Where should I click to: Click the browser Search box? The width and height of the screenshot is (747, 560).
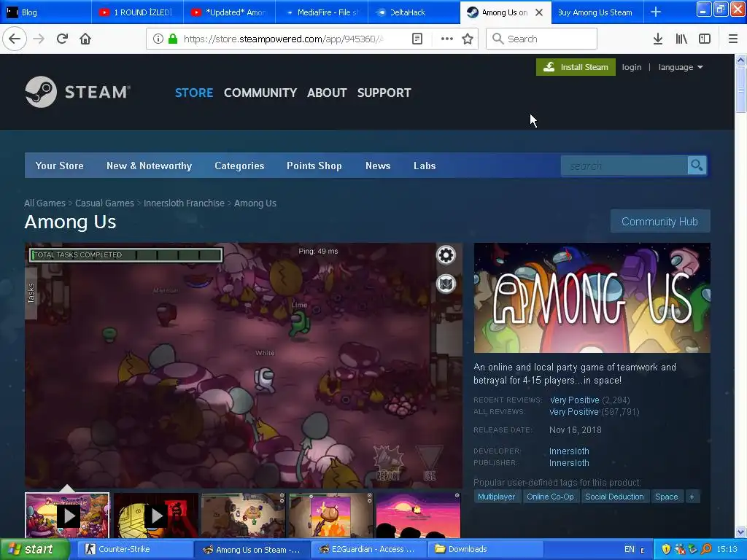coord(541,39)
